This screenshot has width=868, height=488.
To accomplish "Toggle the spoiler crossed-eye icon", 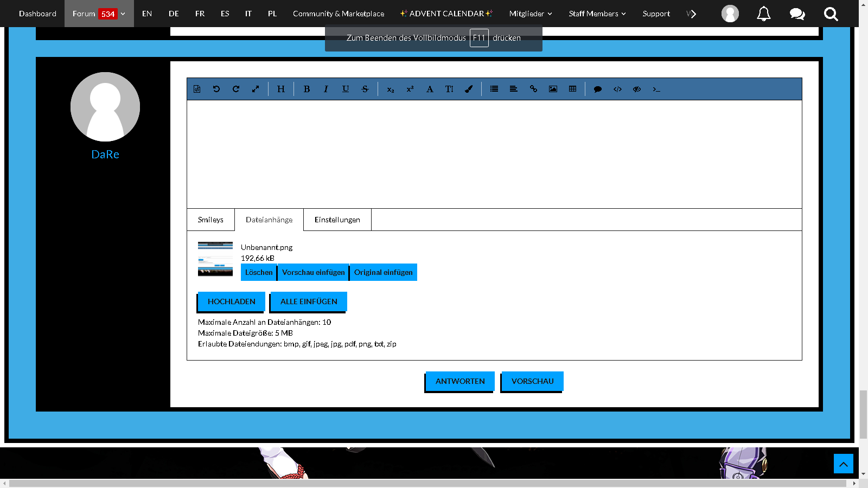I will [637, 89].
